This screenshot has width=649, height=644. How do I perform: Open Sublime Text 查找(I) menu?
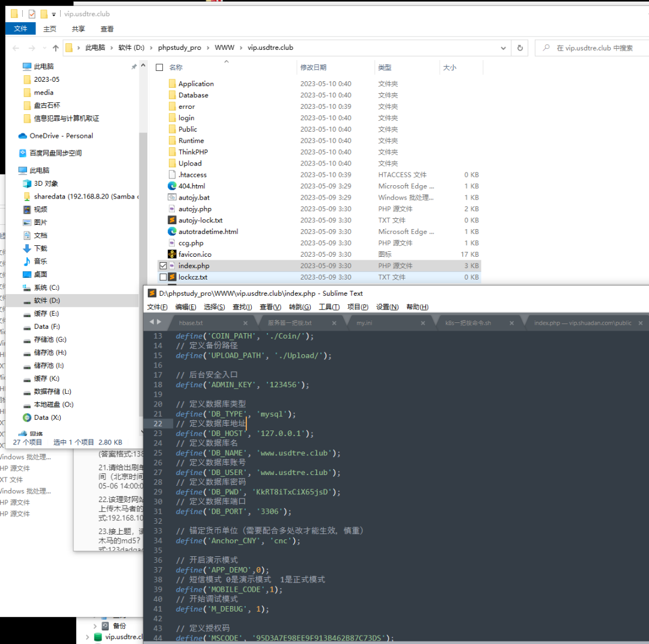pos(242,307)
